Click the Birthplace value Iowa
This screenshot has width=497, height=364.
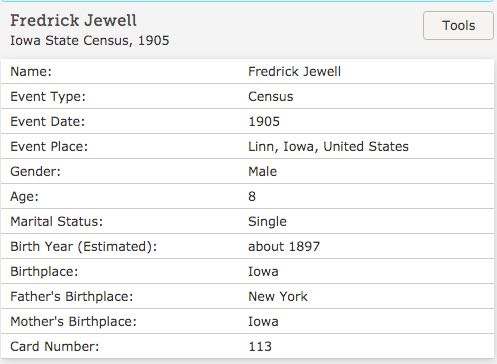pos(263,272)
